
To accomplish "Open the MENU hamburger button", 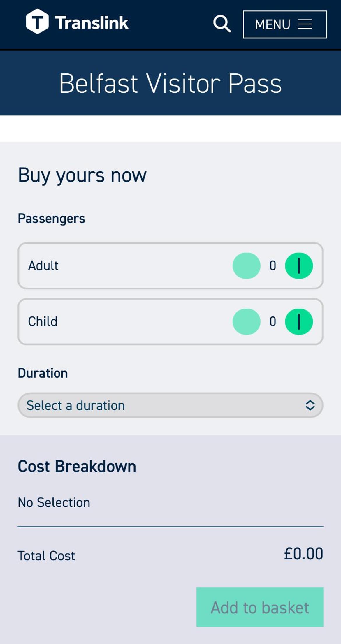I will coord(285,24).
